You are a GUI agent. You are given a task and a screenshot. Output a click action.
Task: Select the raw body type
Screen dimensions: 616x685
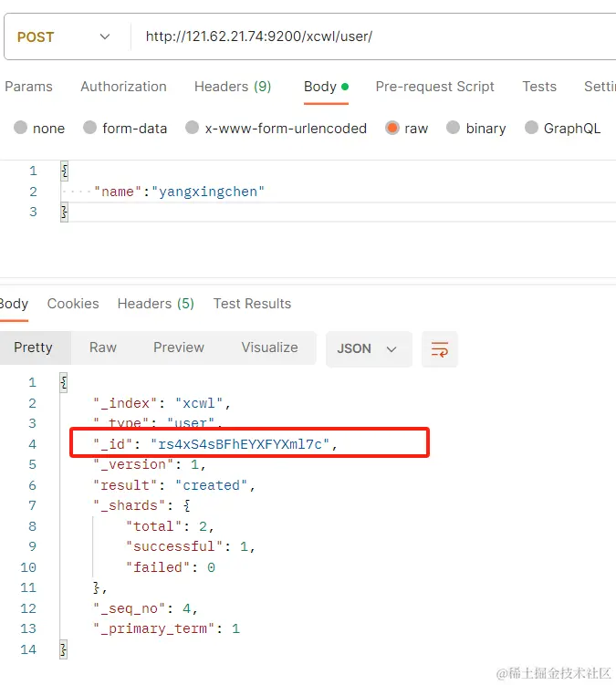(392, 128)
